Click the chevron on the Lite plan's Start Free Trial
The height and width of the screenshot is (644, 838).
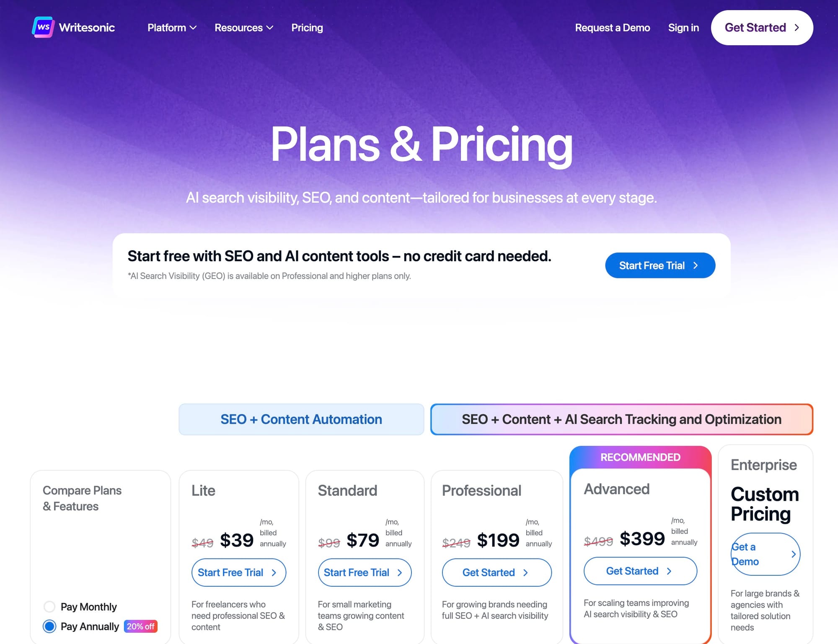coord(274,572)
